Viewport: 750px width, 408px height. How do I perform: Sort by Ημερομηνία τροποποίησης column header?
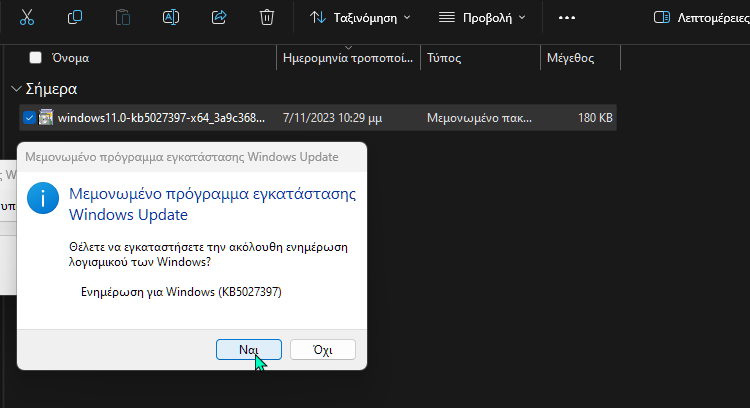(x=348, y=58)
